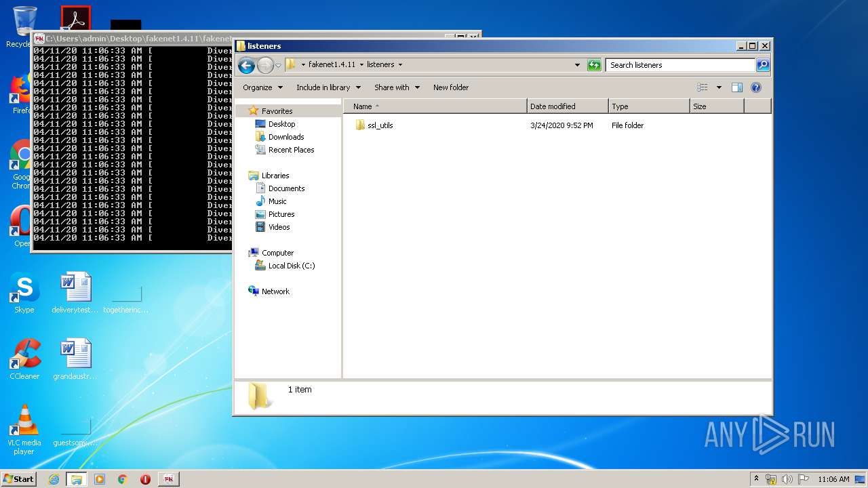Open the Share with menu
The width and height of the screenshot is (868, 488).
click(397, 87)
